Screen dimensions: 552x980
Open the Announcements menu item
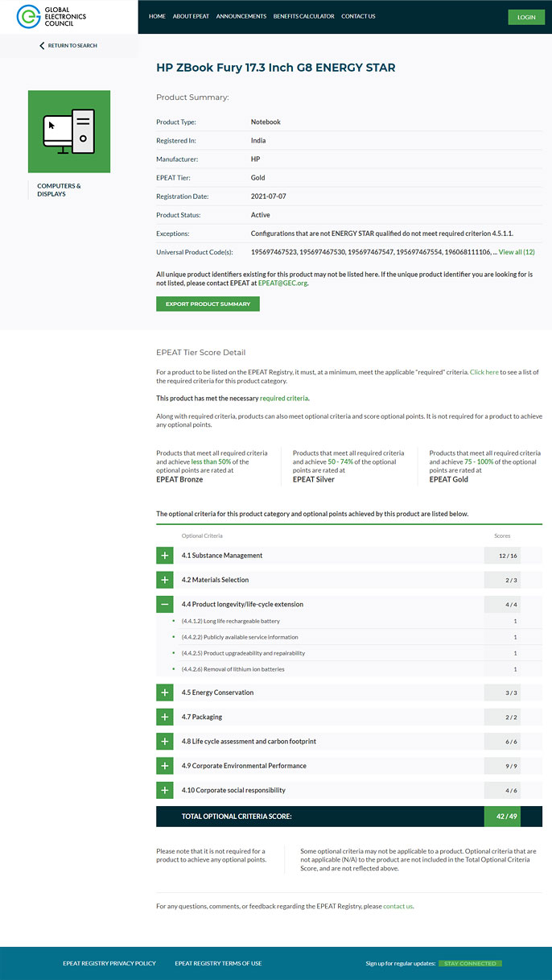pyautogui.click(x=241, y=16)
